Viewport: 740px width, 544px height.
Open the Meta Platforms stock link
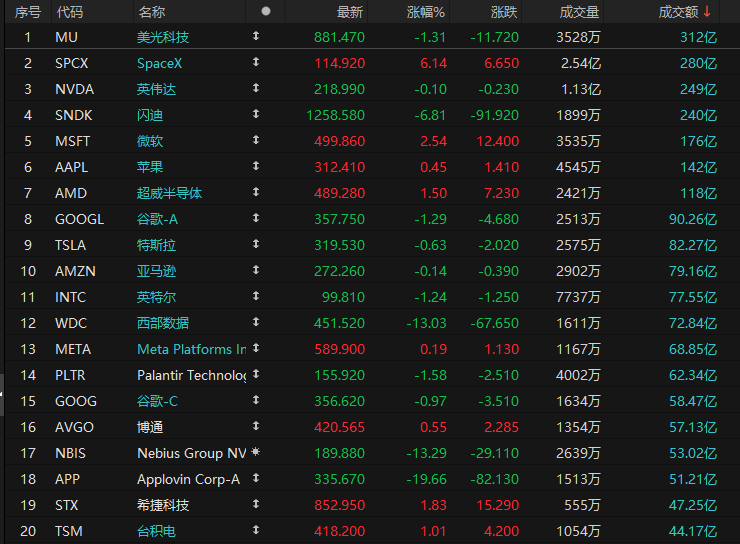192,349
